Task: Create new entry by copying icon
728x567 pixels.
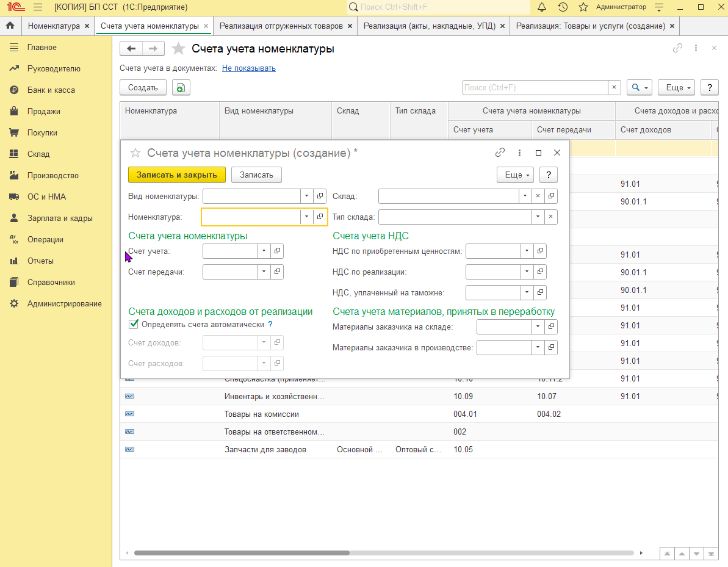Action: tap(181, 87)
